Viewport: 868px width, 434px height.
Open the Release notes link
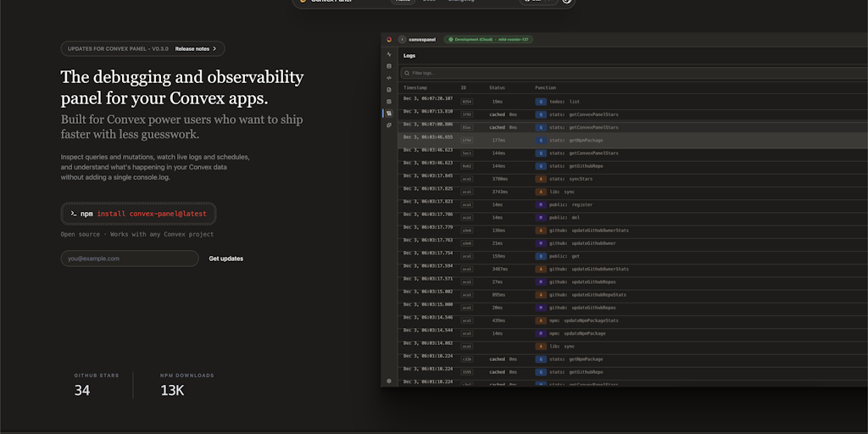pos(196,48)
